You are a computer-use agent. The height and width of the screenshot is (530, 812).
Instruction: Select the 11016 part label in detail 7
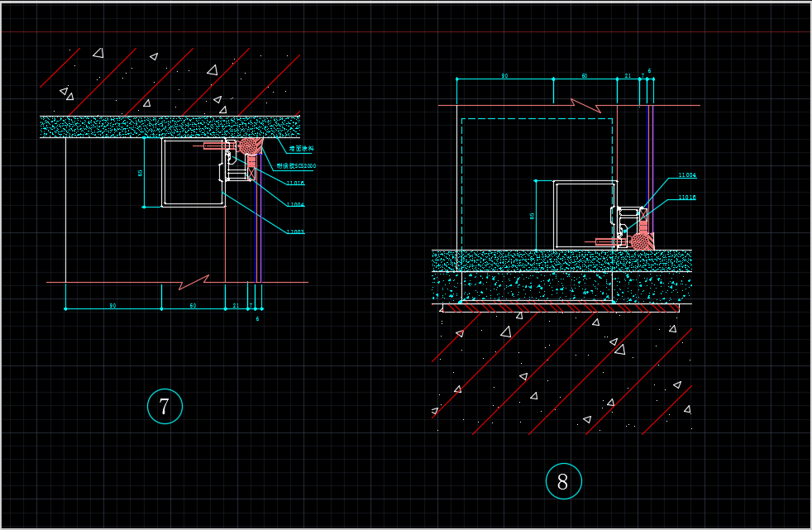tap(295, 184)
